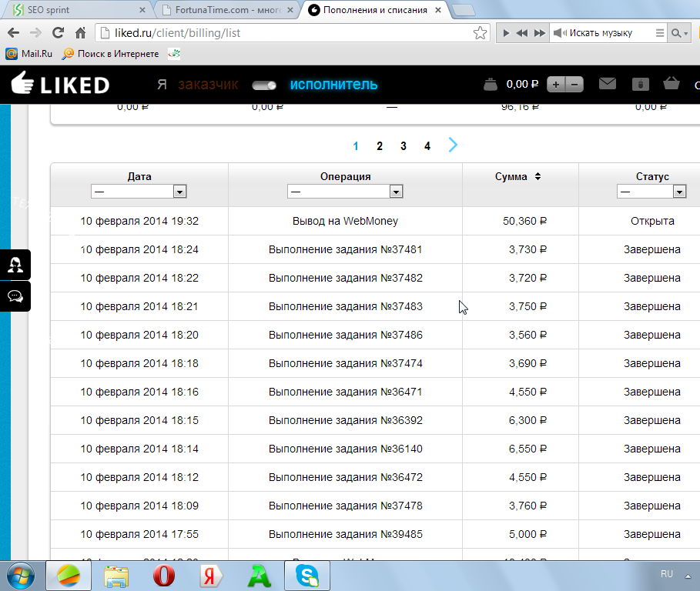The image size is (700, 591).
Task: Click the browser back arrow
Action: pos(14,32)
